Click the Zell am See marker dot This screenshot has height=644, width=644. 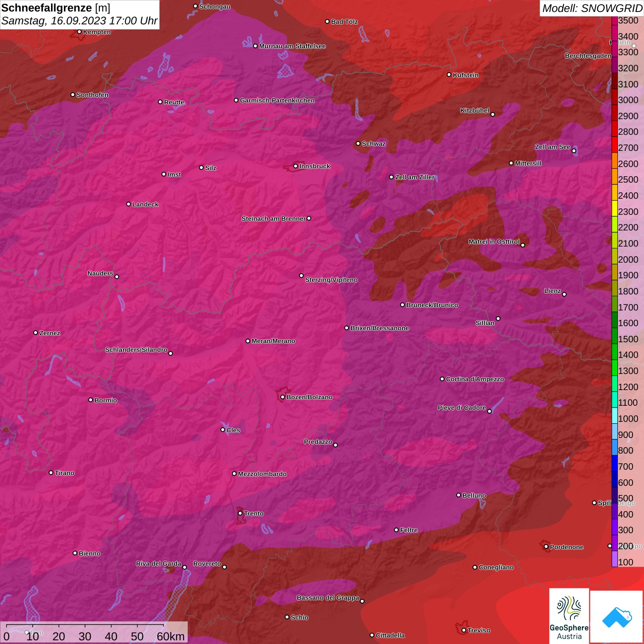[574, 151]
